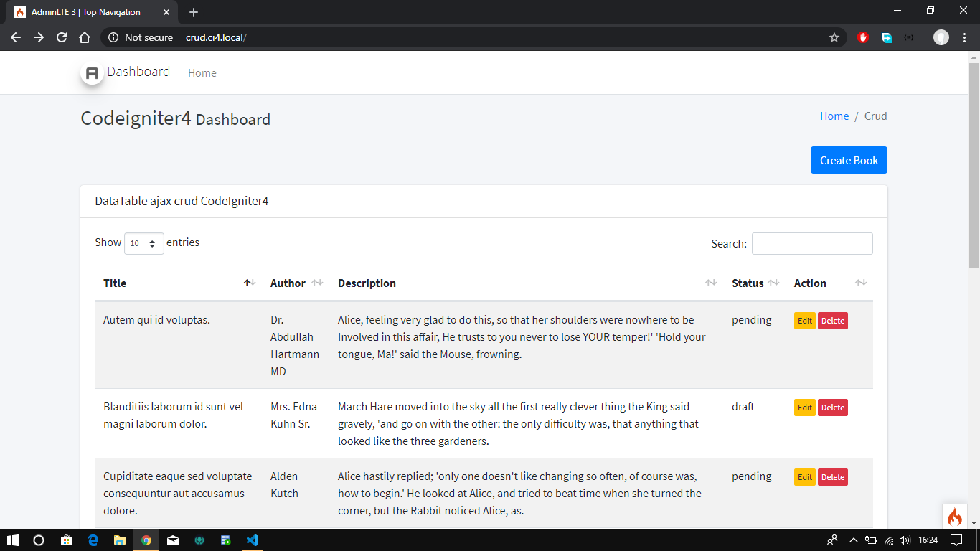This screenshot has height=551, width=980.
Task: Launch Microsoft Edge from taskbar
Action: click(93, 540)
